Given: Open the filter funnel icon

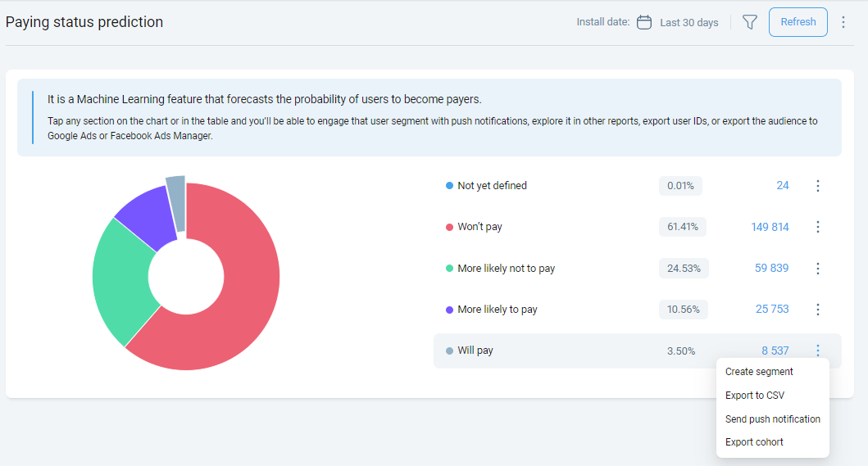Looking at the screenshot, I should click(749, 22).
